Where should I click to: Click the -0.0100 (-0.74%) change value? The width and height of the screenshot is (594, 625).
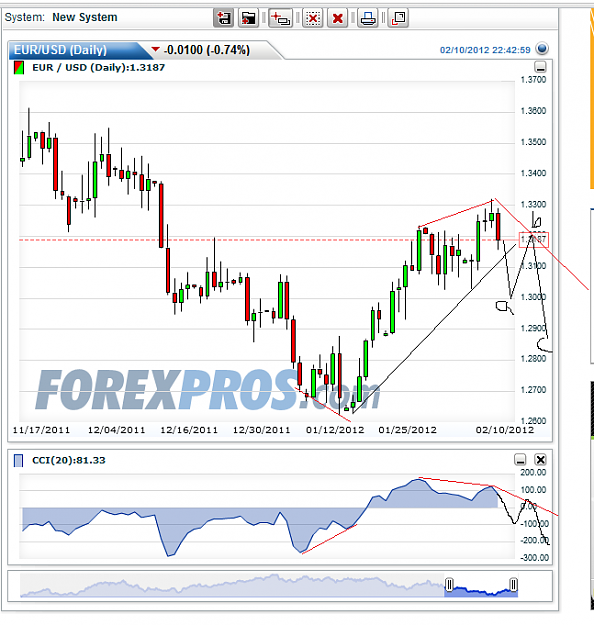pyautogui.click(x=207, y=50)
